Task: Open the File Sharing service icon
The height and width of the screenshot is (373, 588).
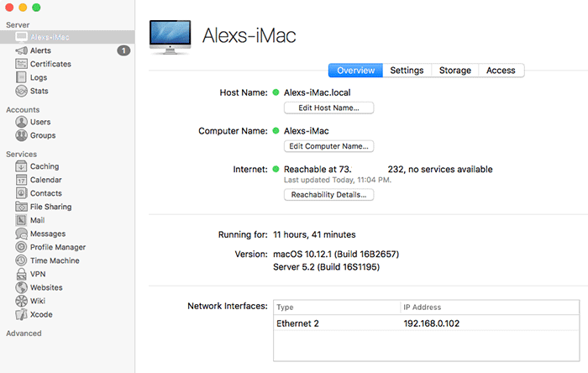Action: coord(21,207)
